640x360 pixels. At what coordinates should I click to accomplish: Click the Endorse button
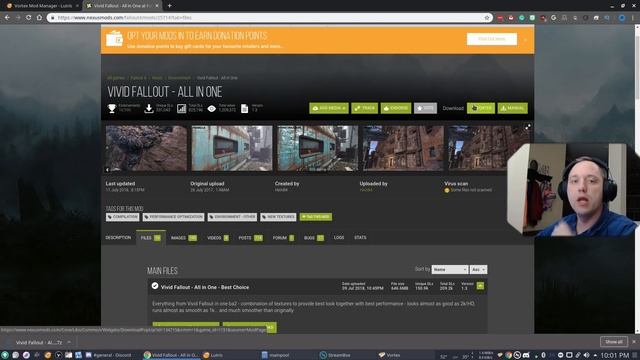[x=396, y=108]
